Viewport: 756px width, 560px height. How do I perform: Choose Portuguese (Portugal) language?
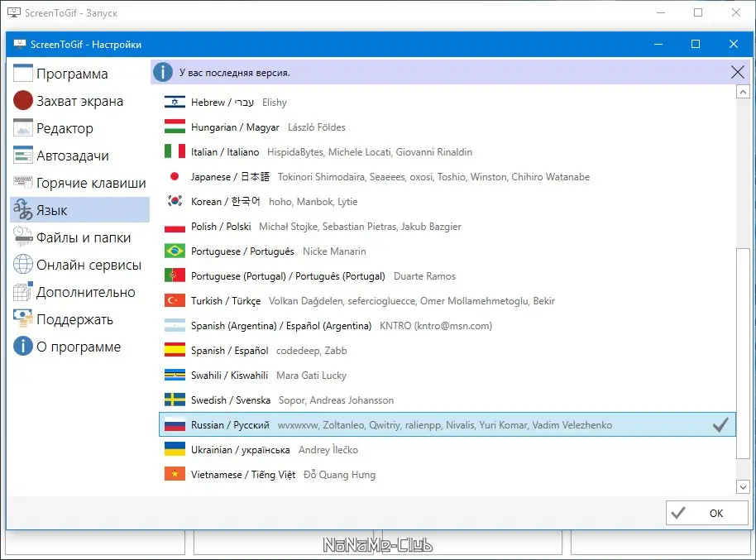point(288,276)
